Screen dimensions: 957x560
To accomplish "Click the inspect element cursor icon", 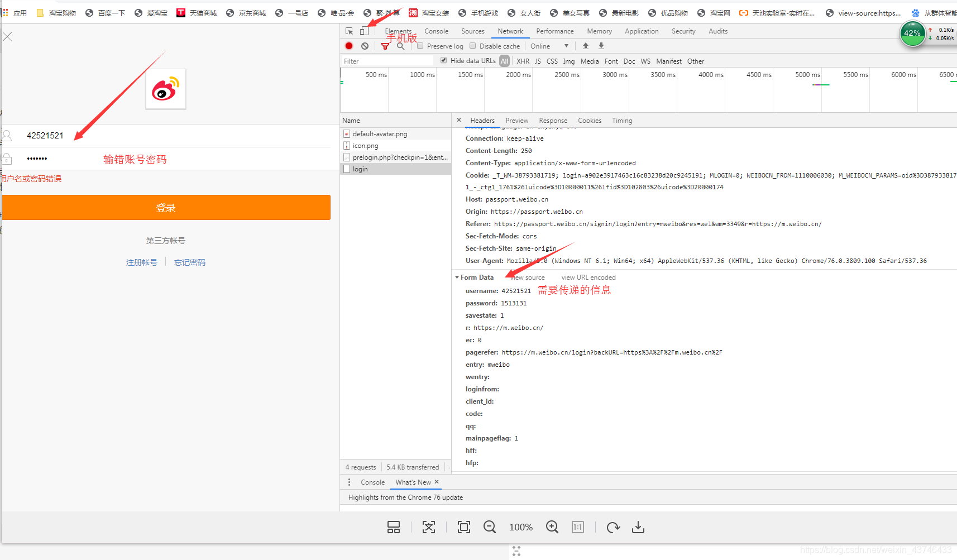I will [x=349, y=31].
